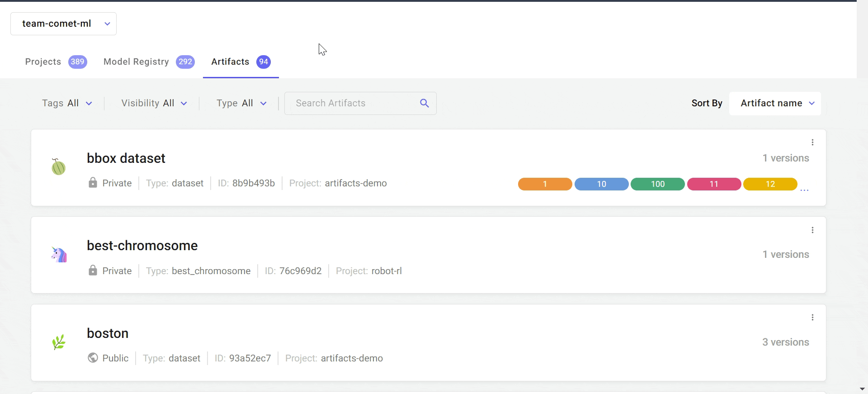Open the best-chromosome artifact title
868x394 pixels.
tap(142, 246)
